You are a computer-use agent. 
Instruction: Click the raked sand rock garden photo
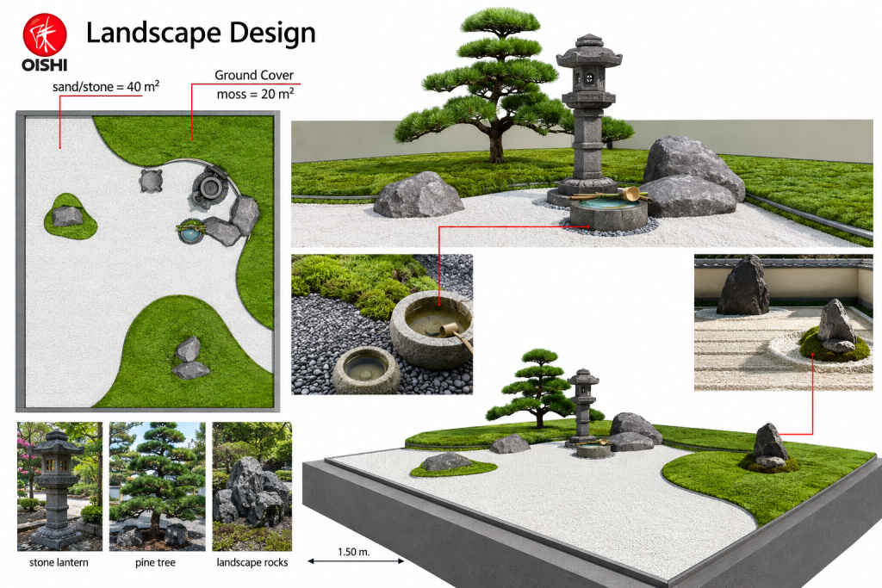click(784, 323)
